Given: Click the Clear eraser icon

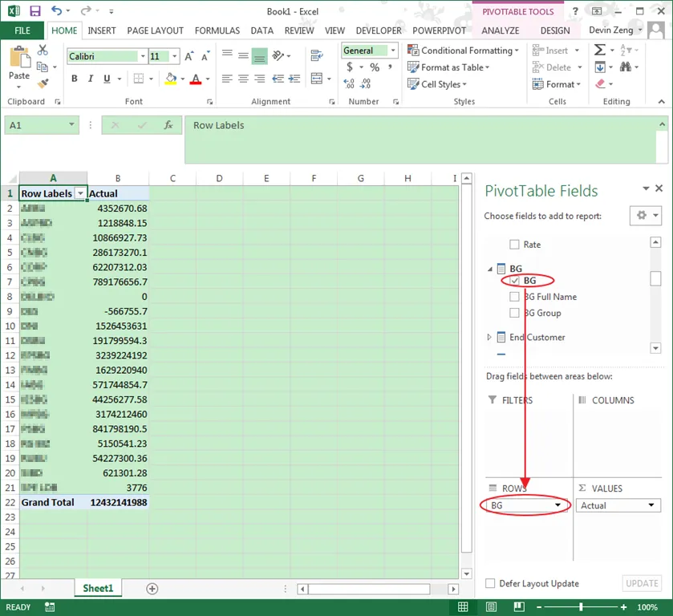Looking at the screenshot, I should tap(600, 83).
